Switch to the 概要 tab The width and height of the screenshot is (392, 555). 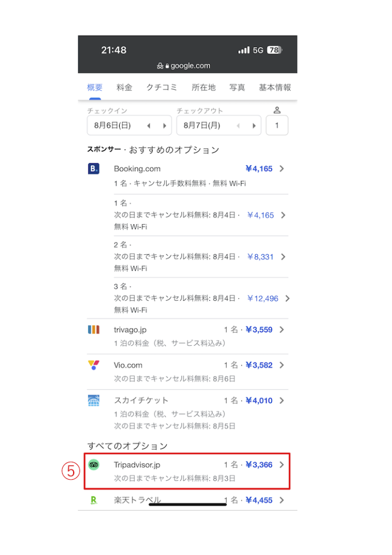pyautogui.click(x=95, y=87)
